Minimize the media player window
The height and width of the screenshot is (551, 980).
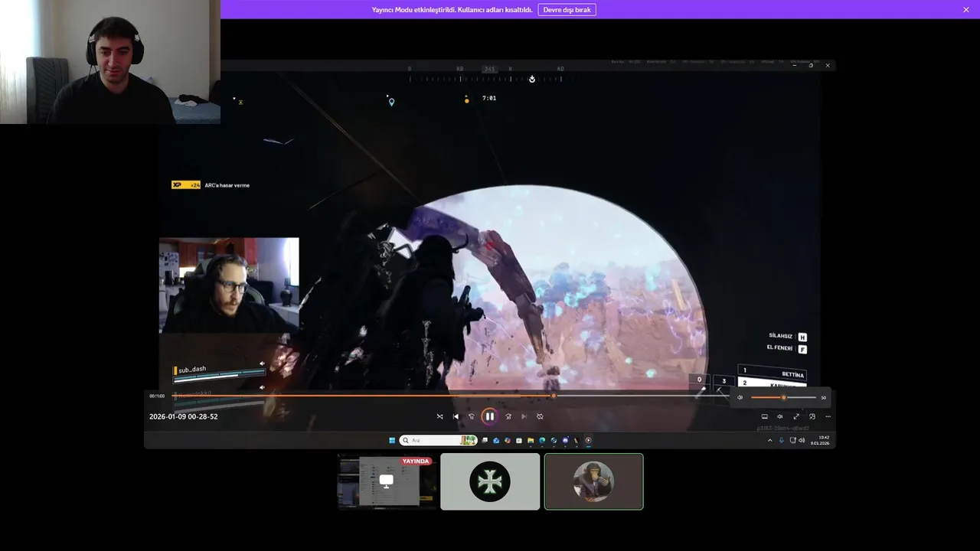click(x=795, y=66)
